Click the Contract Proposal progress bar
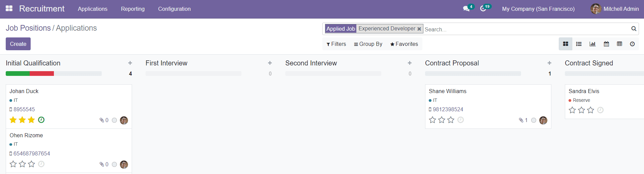This screenshot has height=174, width=644. click(473, 74)
